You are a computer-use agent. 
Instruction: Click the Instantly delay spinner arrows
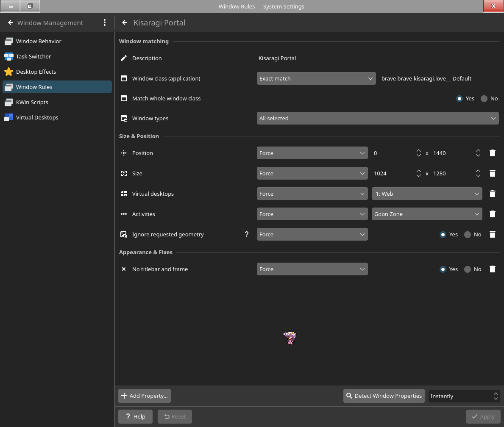496,396
